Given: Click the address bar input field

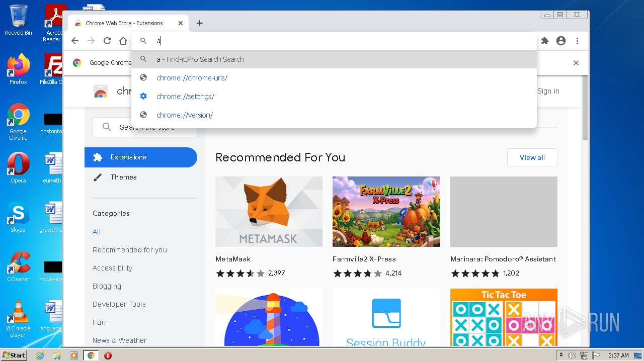Looking at the screenshot, I should click(x=334, y=41).
